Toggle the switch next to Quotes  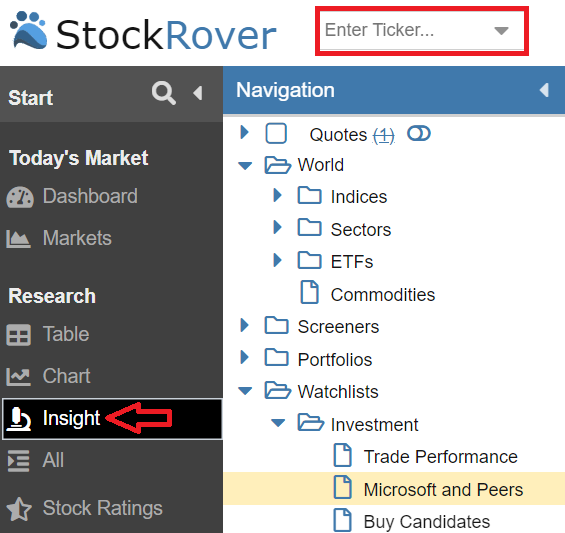click(x=419, y=134)
